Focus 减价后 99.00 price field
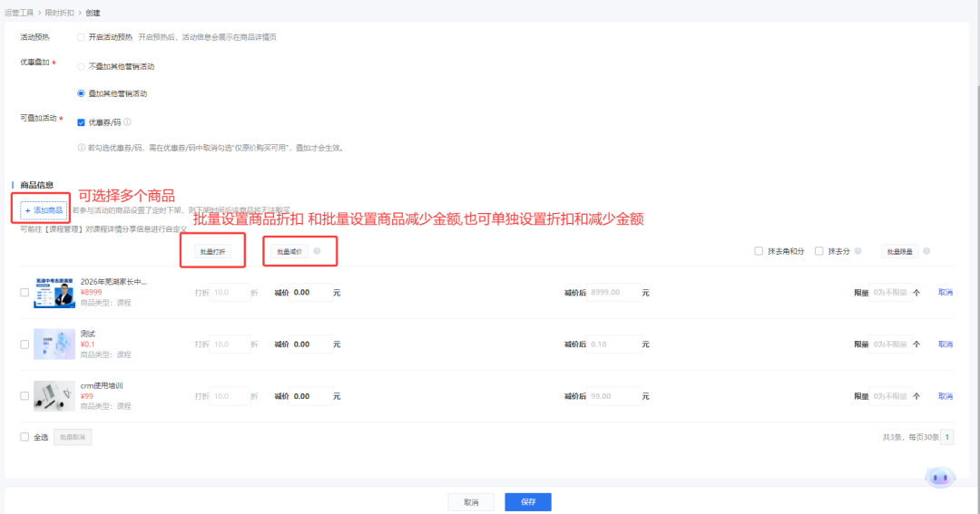 pos(613,396)
